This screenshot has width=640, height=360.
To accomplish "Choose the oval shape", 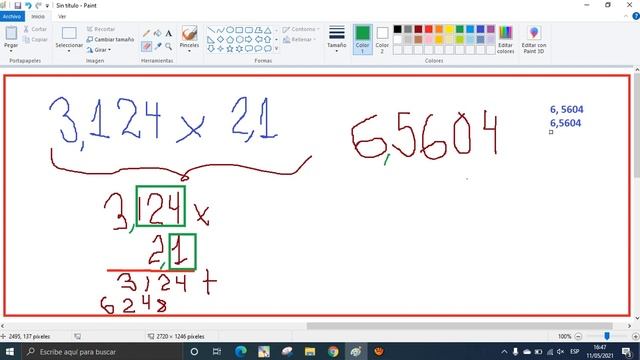I will point(230,30).
